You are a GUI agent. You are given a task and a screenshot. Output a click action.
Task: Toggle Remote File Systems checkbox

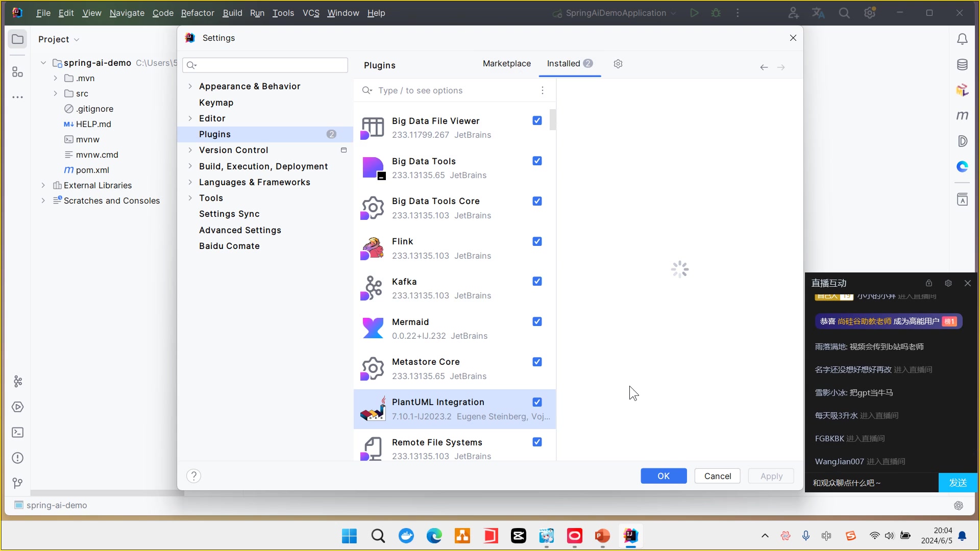(537, 442)
